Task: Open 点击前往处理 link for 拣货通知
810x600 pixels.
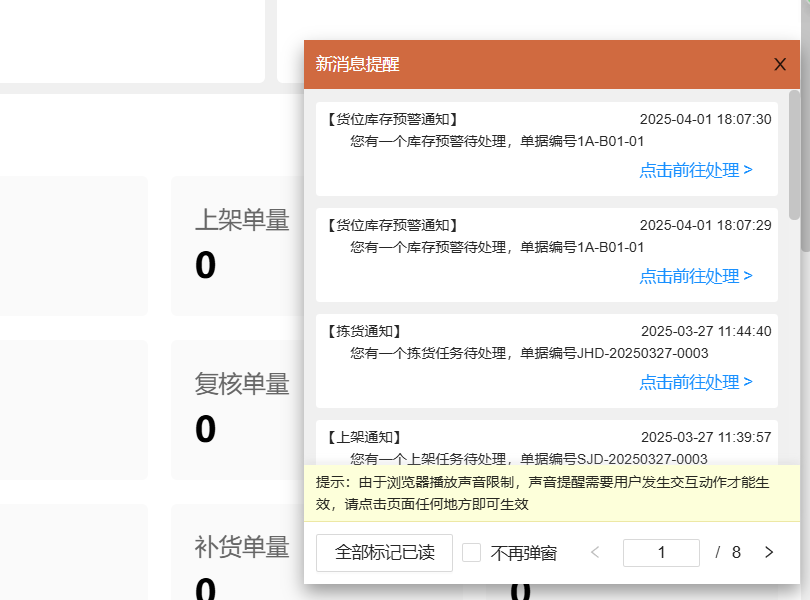Action: pyautogui.click(x=696, y=382)
